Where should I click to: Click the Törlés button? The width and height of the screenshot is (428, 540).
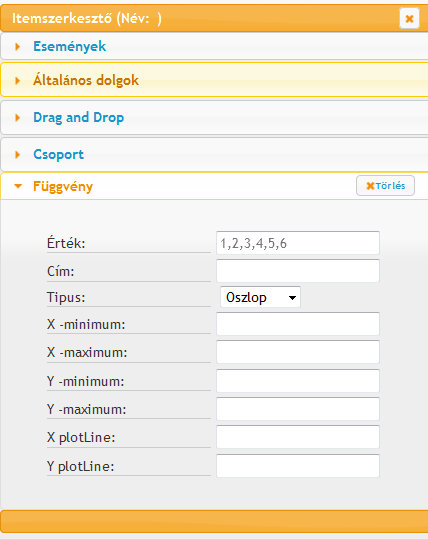[385, 186]
